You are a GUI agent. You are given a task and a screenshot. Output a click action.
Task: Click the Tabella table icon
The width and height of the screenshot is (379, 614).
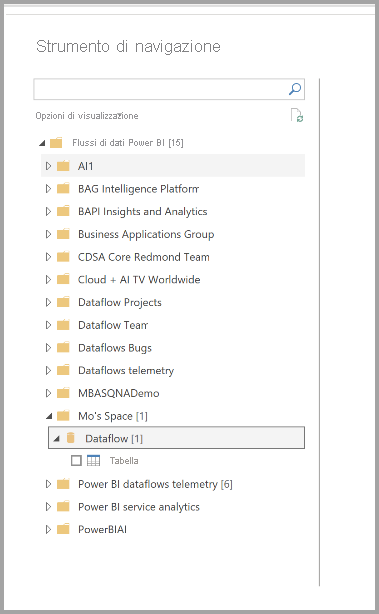pos(94,460)
